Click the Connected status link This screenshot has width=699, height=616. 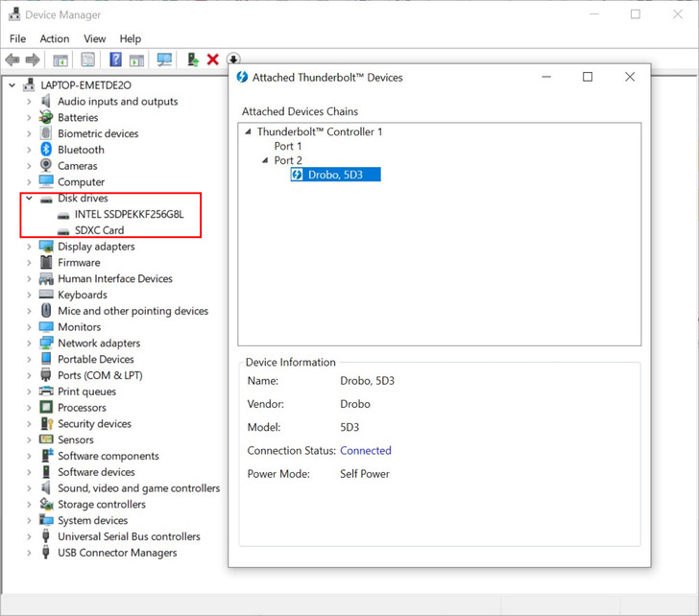coord(366,450)
